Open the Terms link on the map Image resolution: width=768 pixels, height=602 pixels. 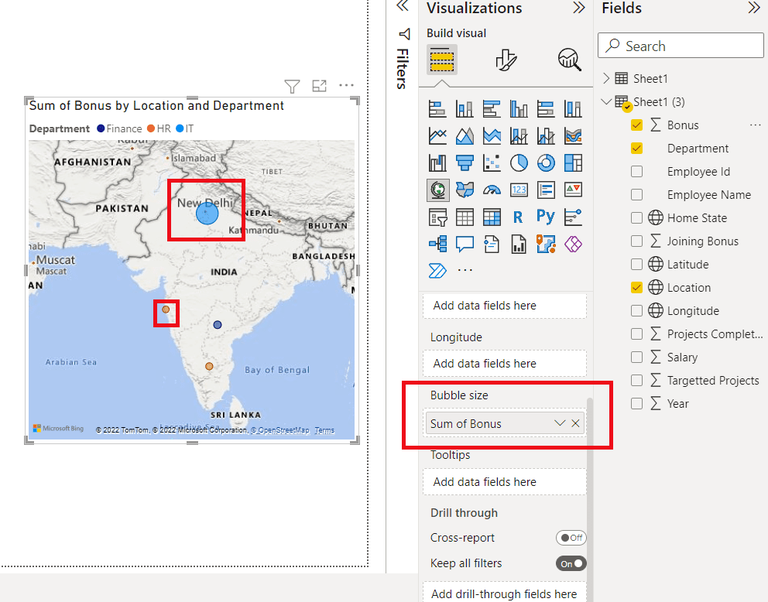tap(324, 430)
